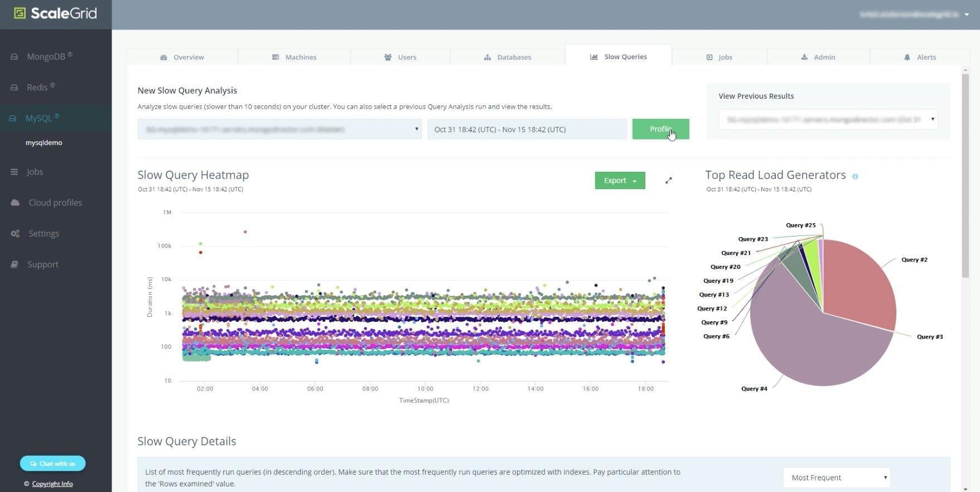Open the Export dropdown button
This screenshot has width=980, height=492.
620,180
